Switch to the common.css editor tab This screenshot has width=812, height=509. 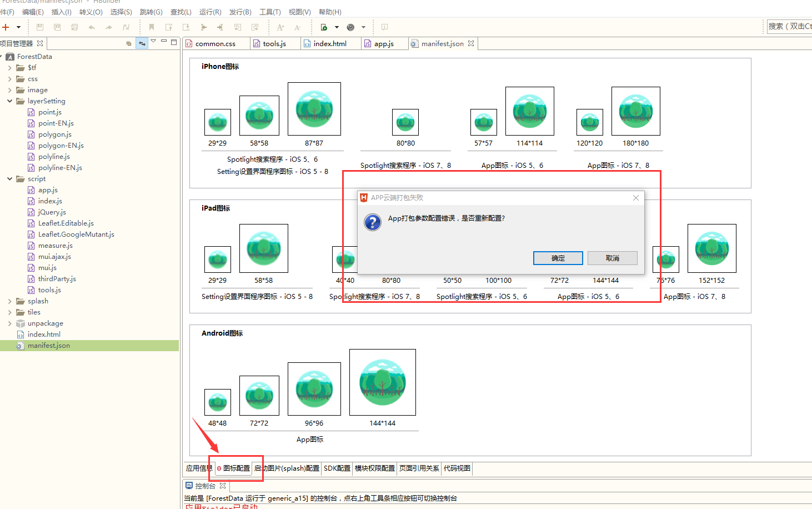[x=215, y=44]
